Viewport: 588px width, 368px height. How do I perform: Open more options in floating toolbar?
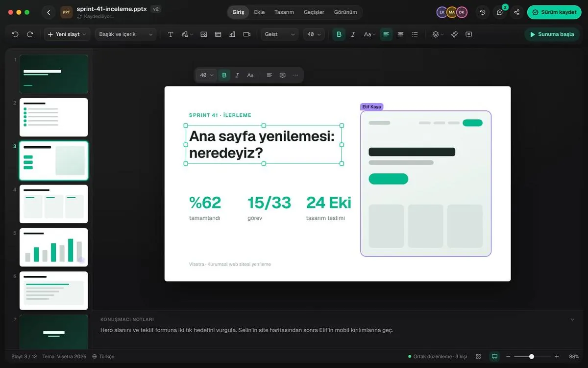click(x=295, y=75)
